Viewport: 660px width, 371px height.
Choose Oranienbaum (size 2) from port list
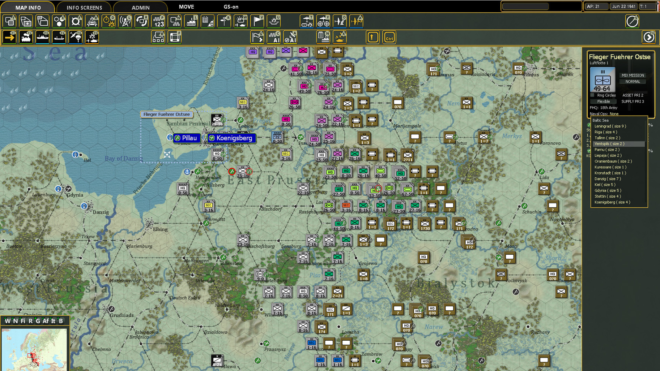618,161
